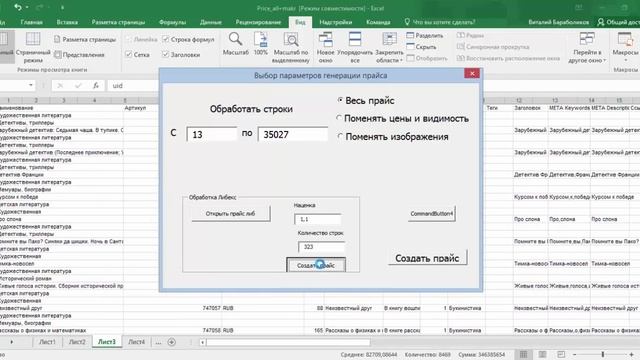Select Поменять изображения radio option
Screen dimensions: 640x360
point(340,136)
